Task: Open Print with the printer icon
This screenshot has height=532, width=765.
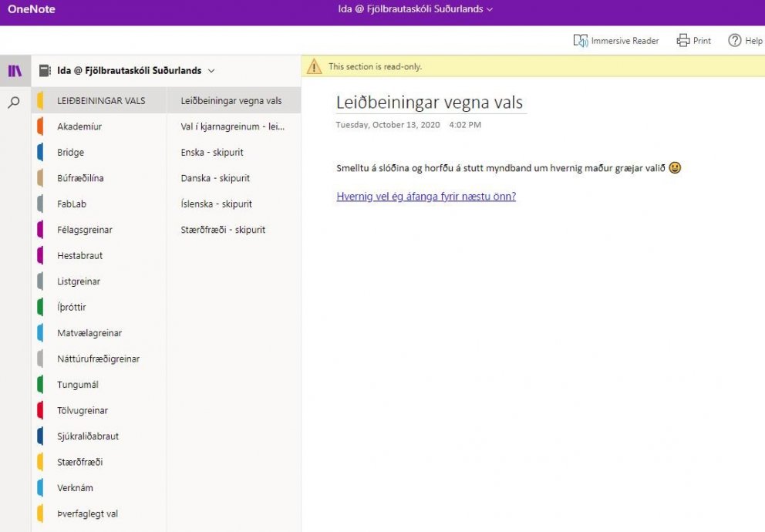Action: click(683, 40)
